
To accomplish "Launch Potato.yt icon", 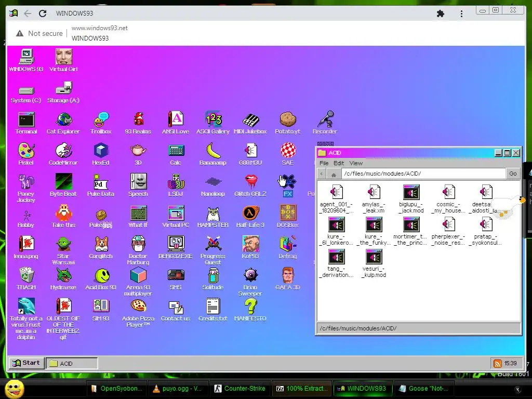I will click(288, 123).
